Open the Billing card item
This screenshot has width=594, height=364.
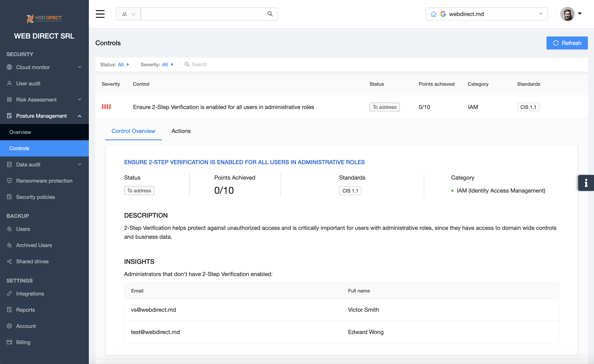23,342
